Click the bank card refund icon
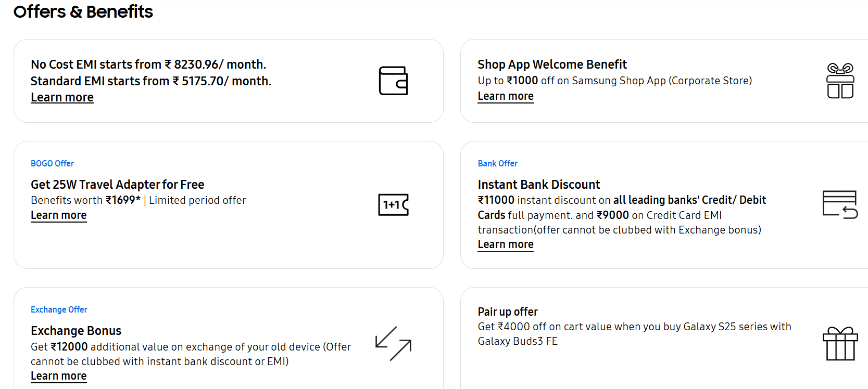Image resolution: width=868 pixels, height=389 pixels. click(x=840, y=204)
